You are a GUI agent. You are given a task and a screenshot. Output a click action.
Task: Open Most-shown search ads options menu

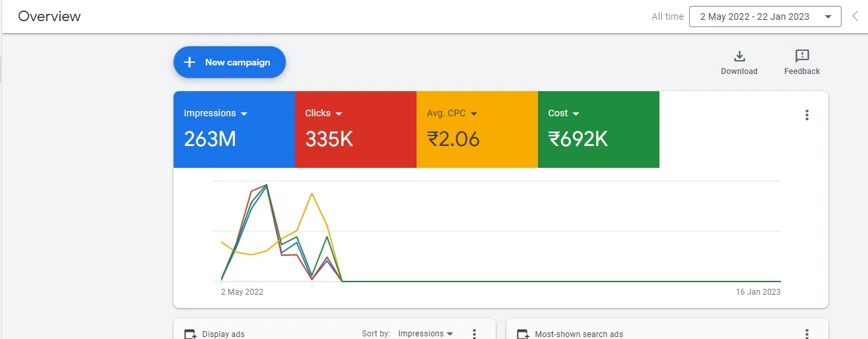coord(807,334)
